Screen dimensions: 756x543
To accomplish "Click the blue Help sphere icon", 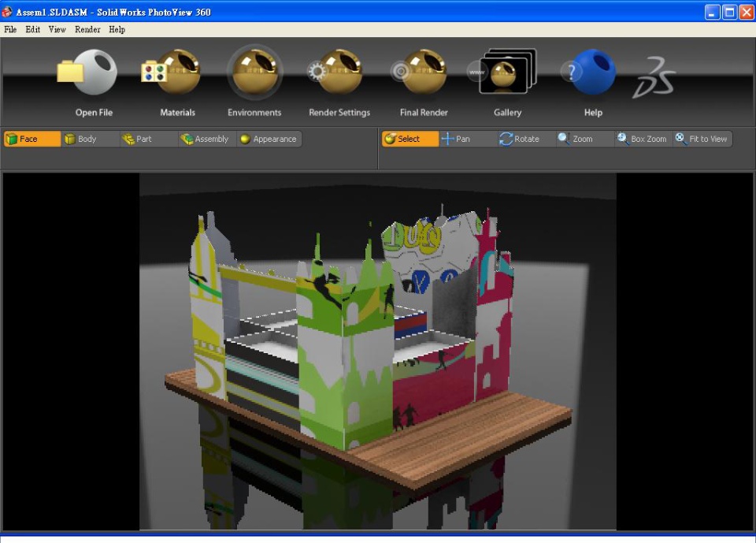I will (x=589, y=72).
